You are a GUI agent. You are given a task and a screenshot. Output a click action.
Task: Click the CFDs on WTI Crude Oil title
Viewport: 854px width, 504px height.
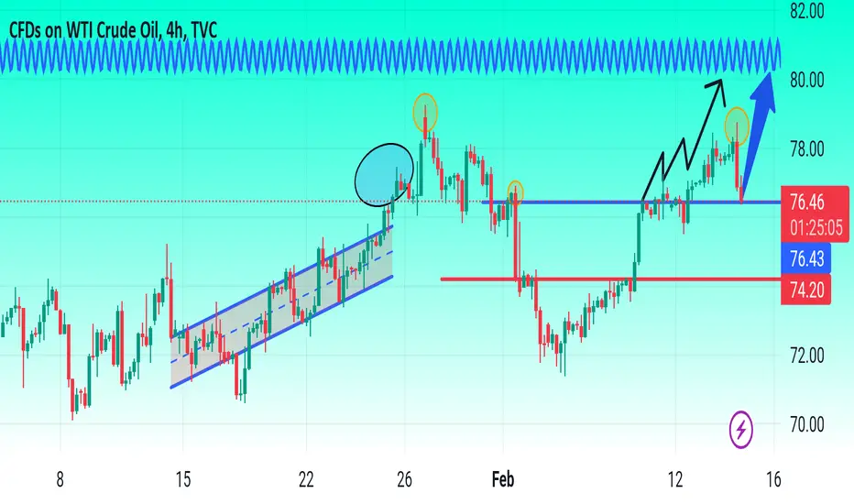(x=113, y=30)
